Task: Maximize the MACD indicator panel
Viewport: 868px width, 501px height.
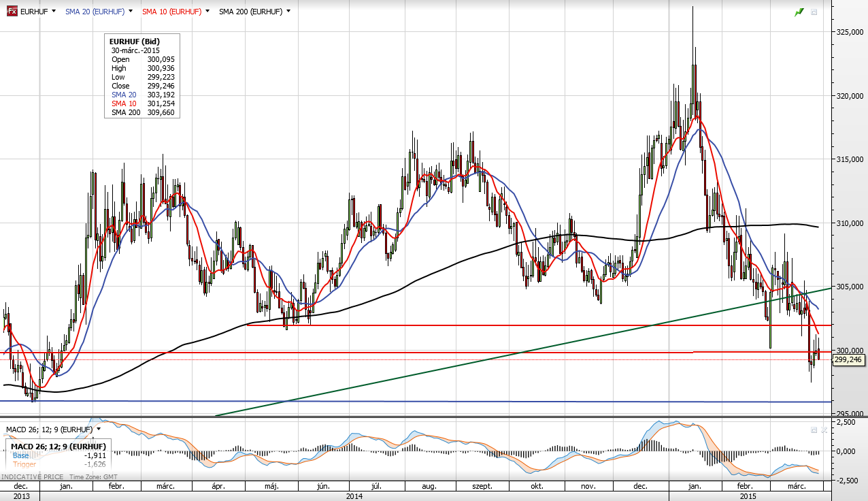Action: point(813,430)
